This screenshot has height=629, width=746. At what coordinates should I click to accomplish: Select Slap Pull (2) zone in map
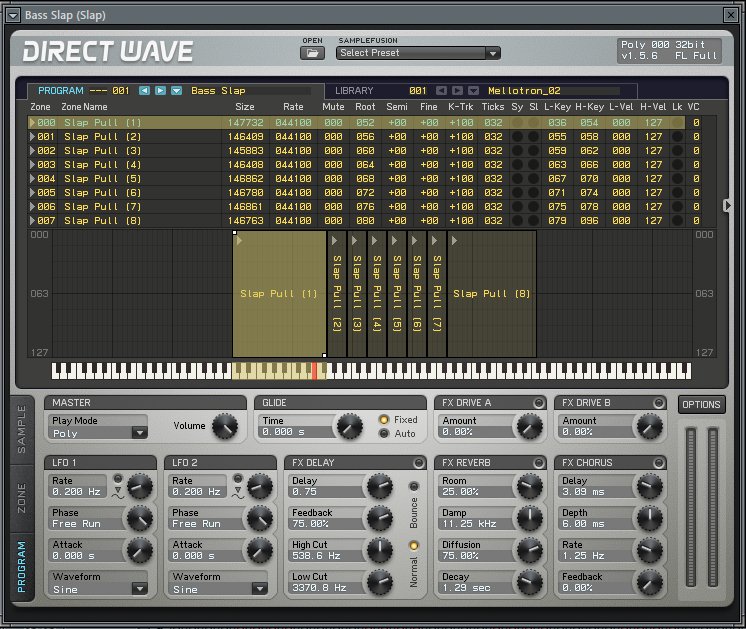coord(337,294)
